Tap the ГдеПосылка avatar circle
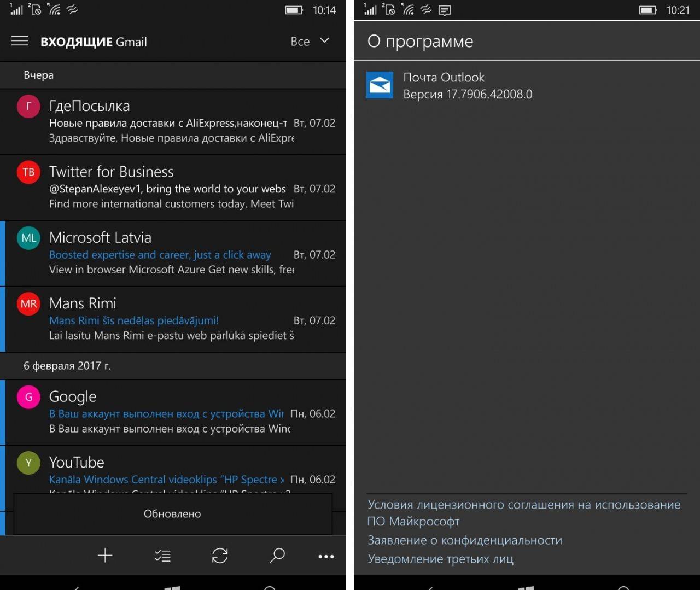Viewport: 700px width, 590px height. tap(28, 106)
